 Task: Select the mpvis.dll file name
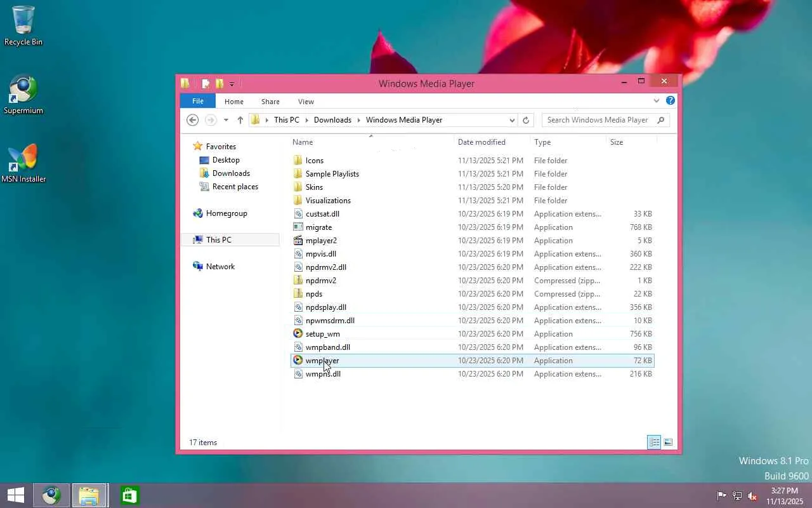click(x=321, y=254)
